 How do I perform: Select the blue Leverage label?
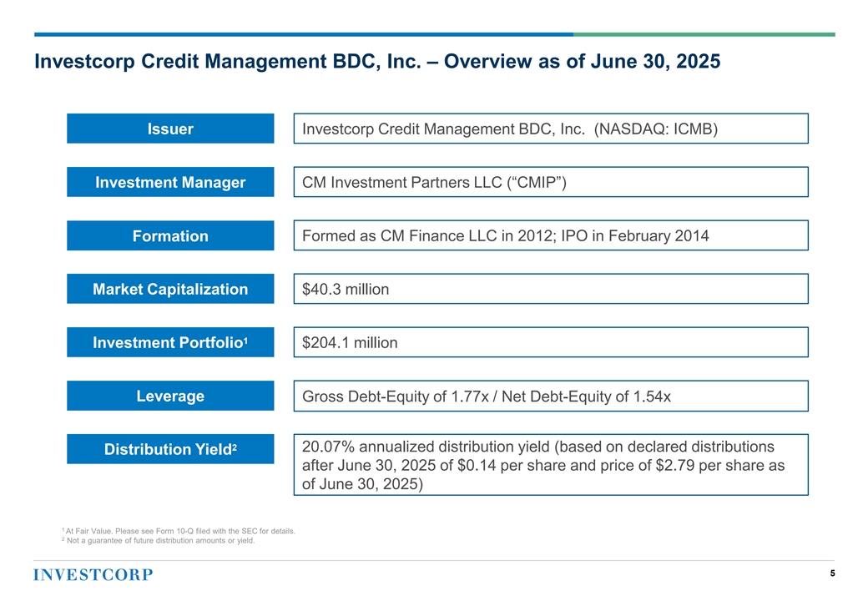pyautogui.click(x=170, y=396)
